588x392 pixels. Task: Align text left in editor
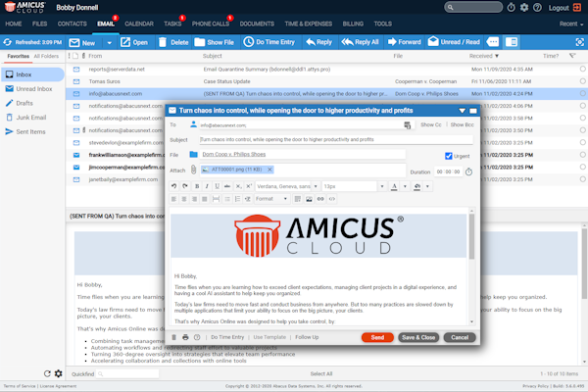[173, 199]
